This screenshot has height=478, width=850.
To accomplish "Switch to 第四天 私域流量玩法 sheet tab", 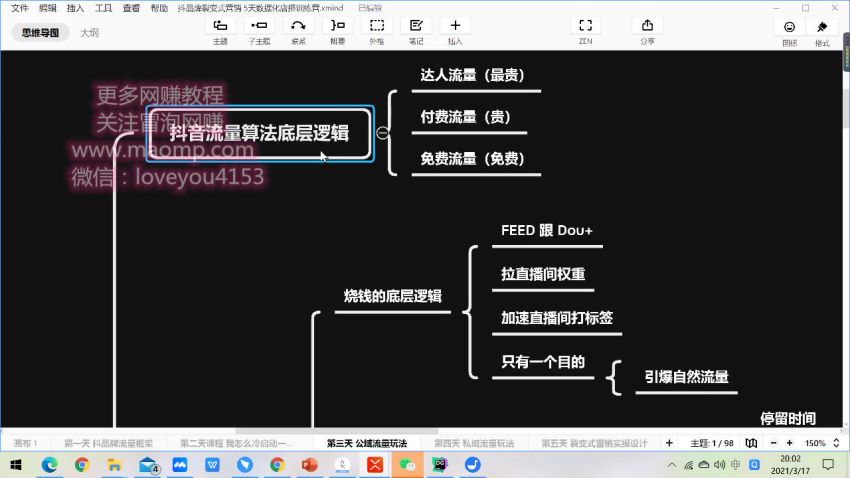I will [x=474, y=443].
